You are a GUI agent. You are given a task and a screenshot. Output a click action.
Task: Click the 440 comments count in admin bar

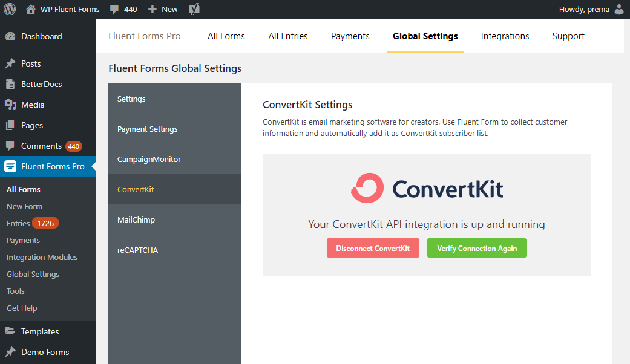coord(131,10)
